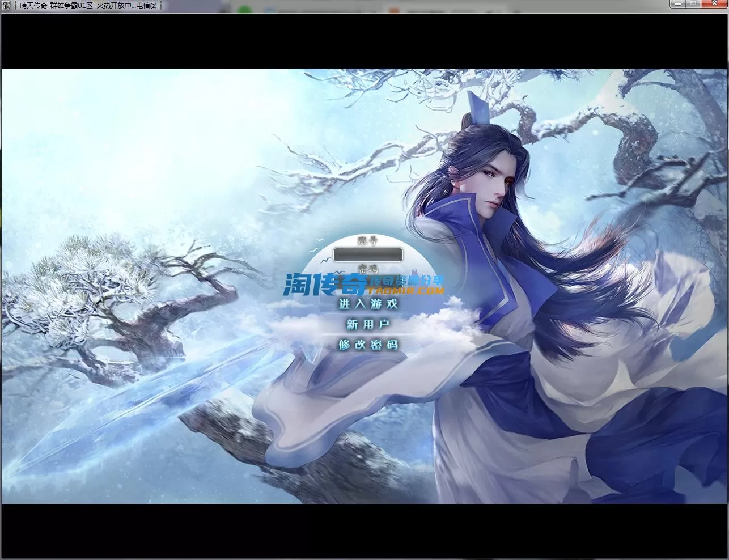Click the title text 晴天传奇-群雄争霸01区
The height and width of the screenshot is (560, 729).
tap(56, 5)
